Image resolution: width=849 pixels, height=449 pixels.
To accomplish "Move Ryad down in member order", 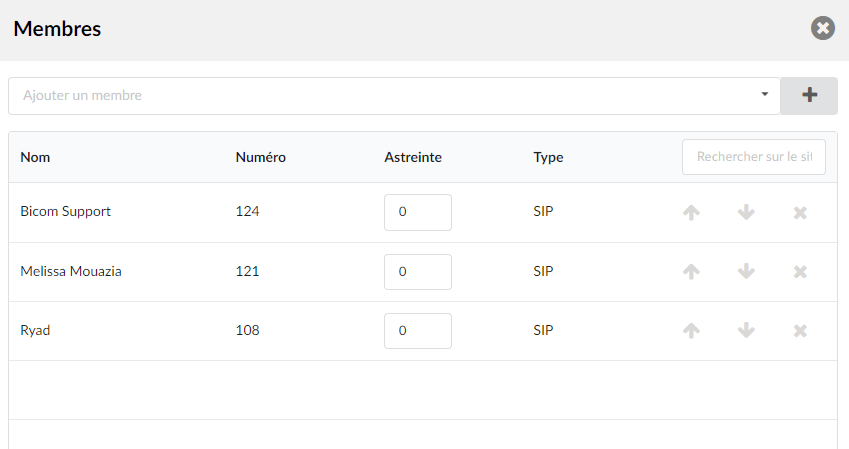I will point(746,330).
